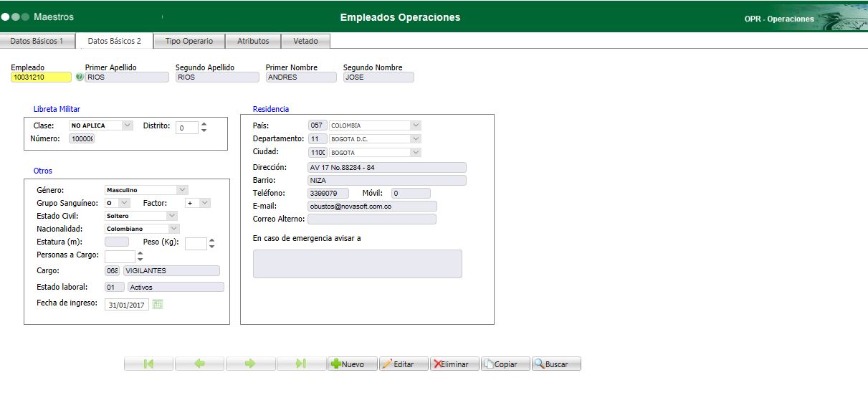Click the Correo Alterno field
868x403 pixels.
click(372, 219)
